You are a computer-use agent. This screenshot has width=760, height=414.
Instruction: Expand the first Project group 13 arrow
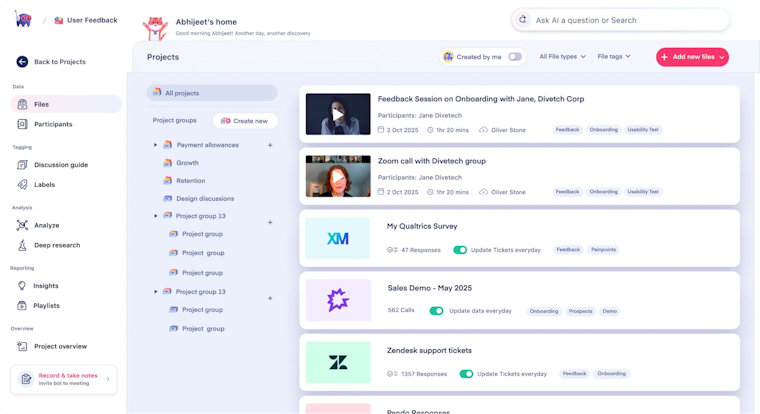coord(156,216)
